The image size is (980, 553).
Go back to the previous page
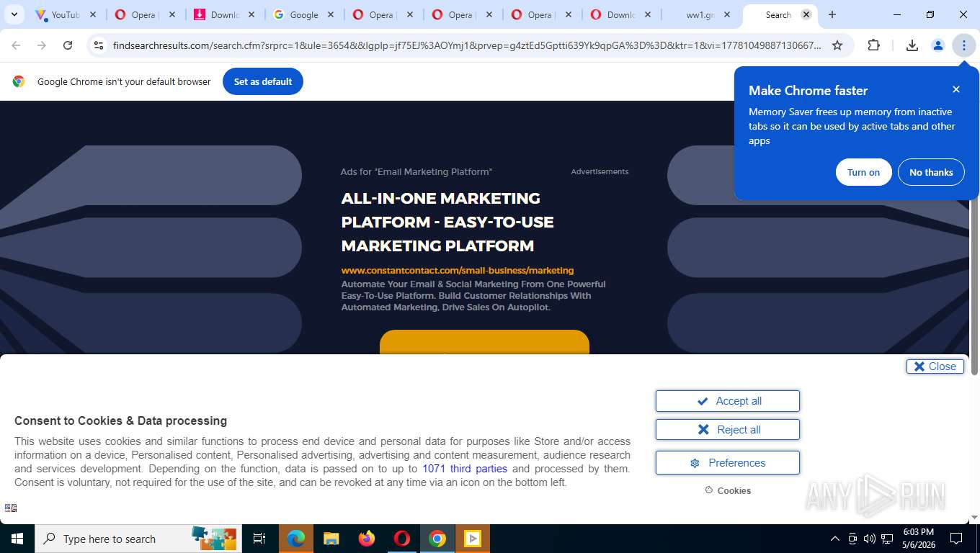coord(16,45)
